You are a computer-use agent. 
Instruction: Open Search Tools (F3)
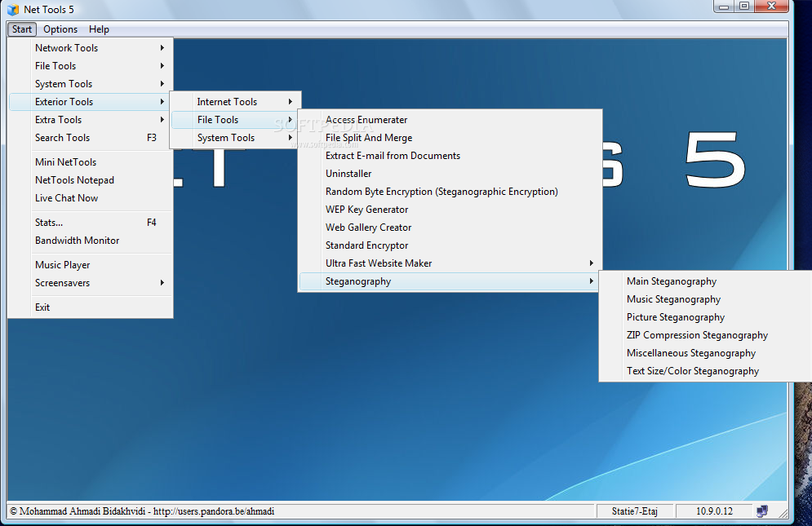pyautogui.click(x=91, y=138)
